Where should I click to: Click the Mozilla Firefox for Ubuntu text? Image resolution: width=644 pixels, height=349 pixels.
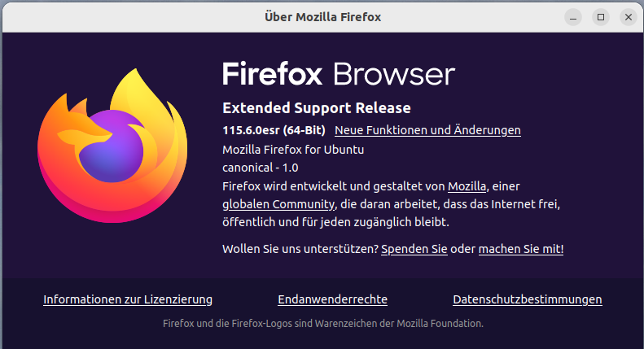tap(293, 151)
